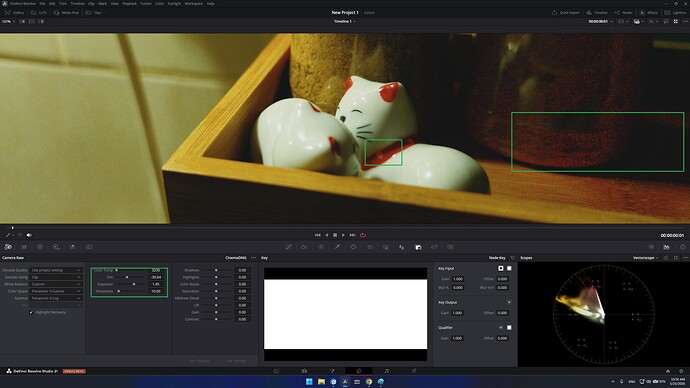Open the Color Wheels palette icon
The image size is (690, 388).
coord(40,247)
